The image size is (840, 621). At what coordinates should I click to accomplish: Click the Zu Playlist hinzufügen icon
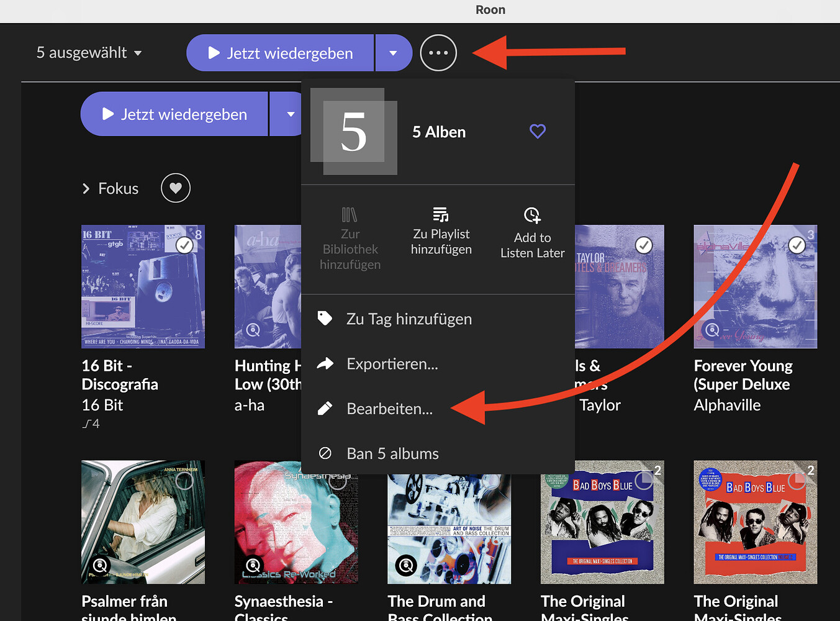tap(441, 215)
